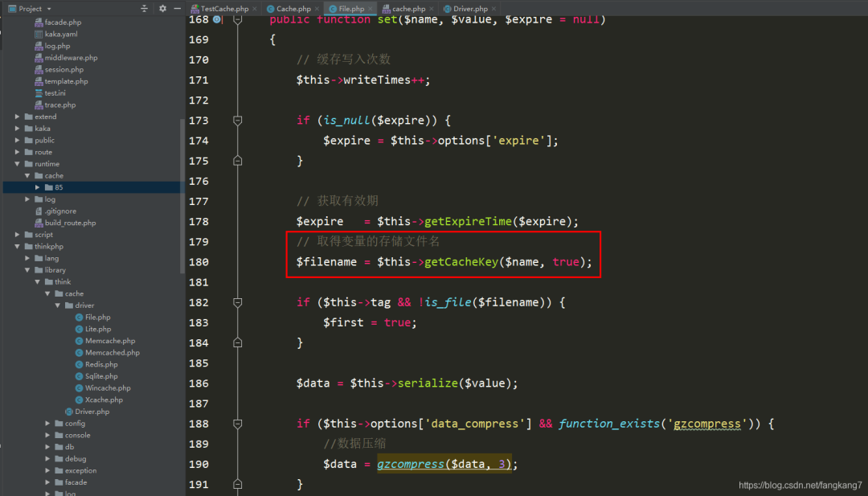
Task: Fold the if block at line 182
Action: coord(237,302)
